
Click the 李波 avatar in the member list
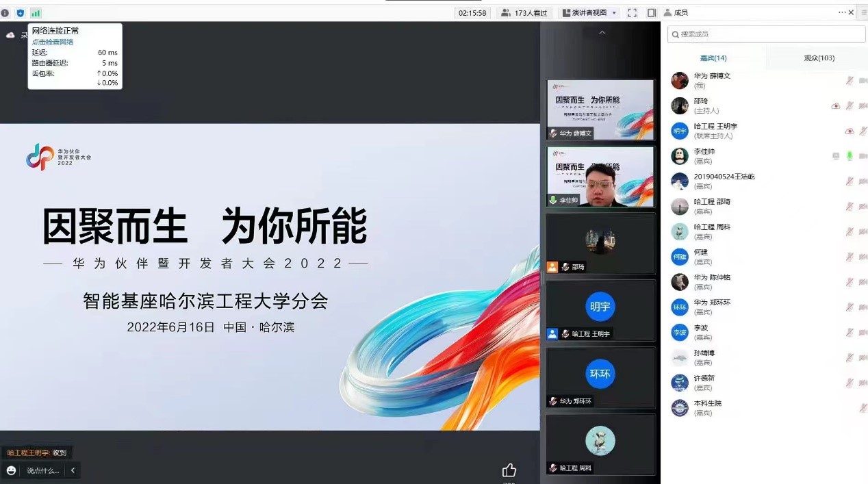tap(680, 332)
